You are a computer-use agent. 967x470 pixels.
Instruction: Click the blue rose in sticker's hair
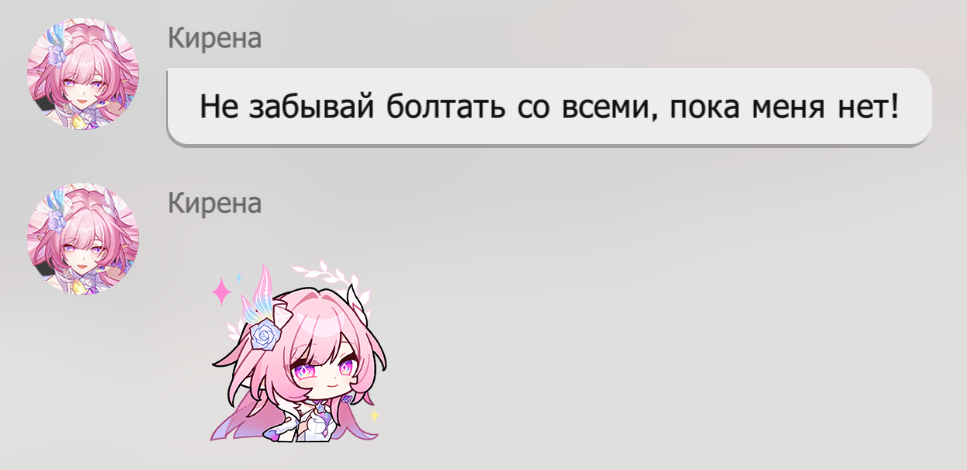[265, 336]
